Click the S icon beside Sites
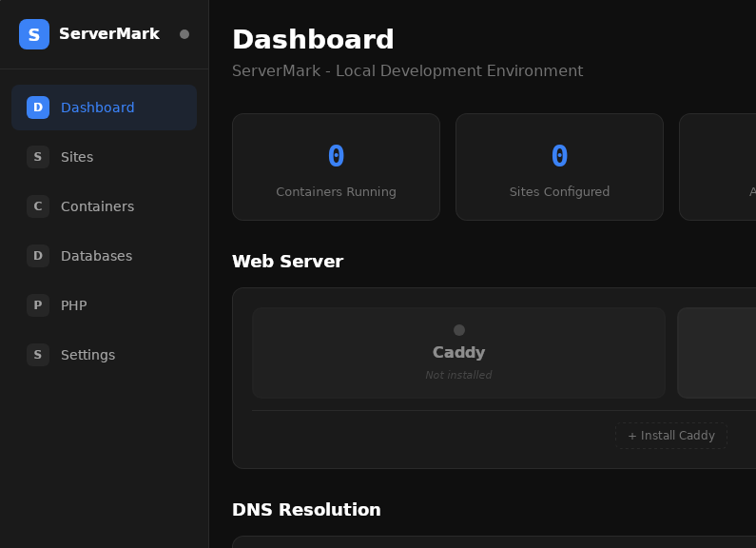 38,157
